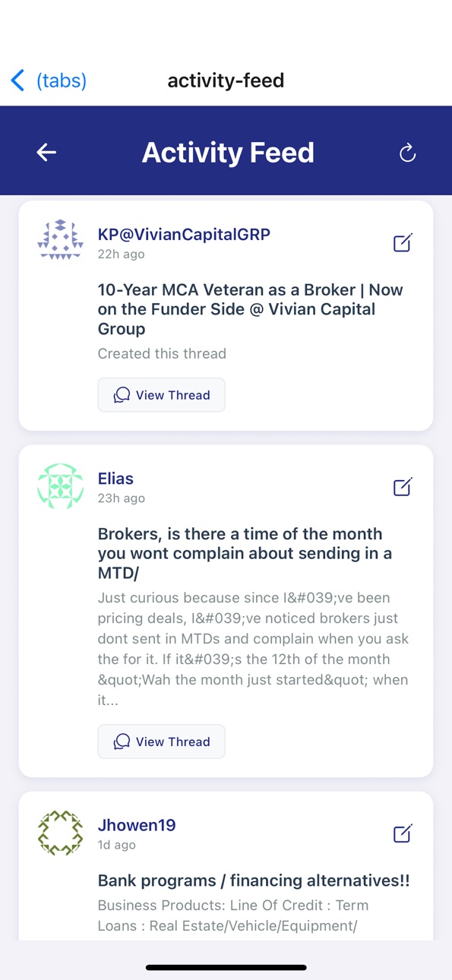Open edit icon on KP@VivianCapitalGRP post
This screenshot has width=452, height=980.
(403, 243)
